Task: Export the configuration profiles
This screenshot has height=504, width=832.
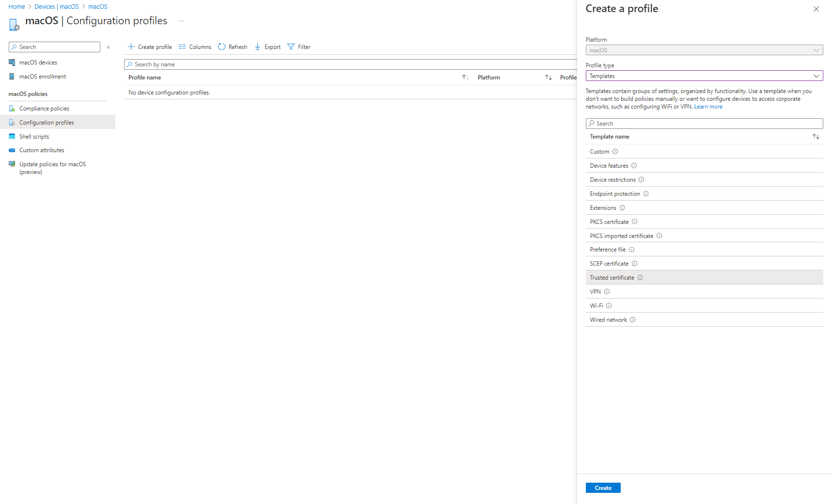Action: tap(267, 47)
